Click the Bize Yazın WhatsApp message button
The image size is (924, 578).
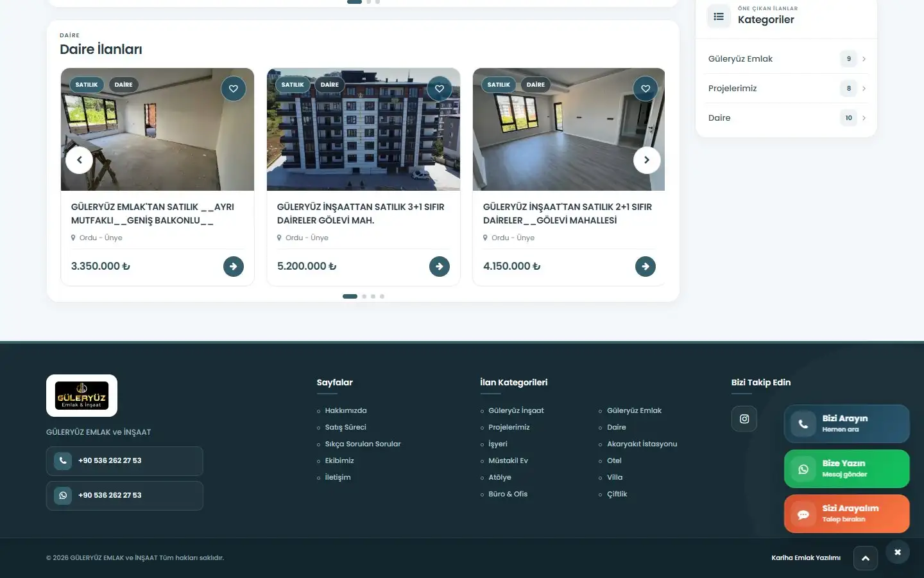pyautogui.click(x=847, y=469)
